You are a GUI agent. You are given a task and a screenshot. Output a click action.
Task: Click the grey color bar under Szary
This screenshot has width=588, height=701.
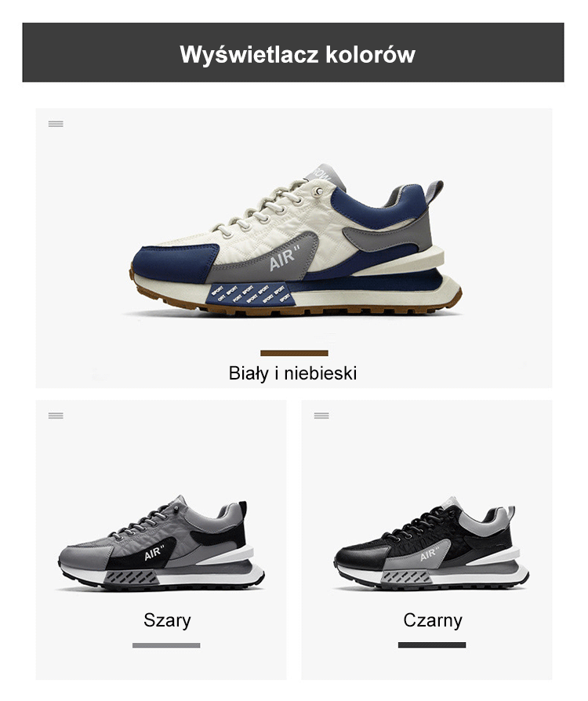point(166,645)
